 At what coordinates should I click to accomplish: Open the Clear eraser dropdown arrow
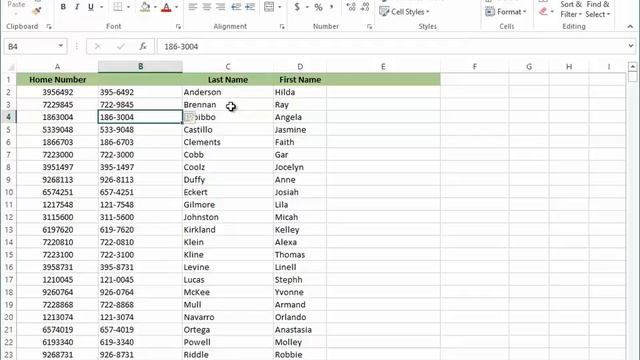[x=552, y=11]
